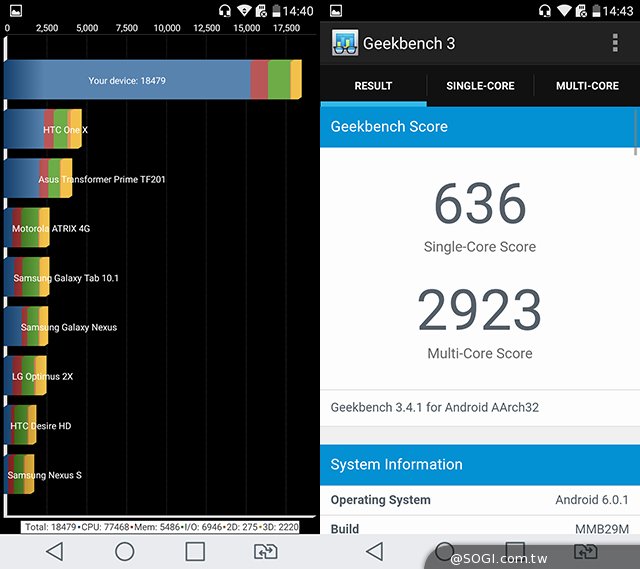Tap the 'Single-Core Score' caption

480,247
